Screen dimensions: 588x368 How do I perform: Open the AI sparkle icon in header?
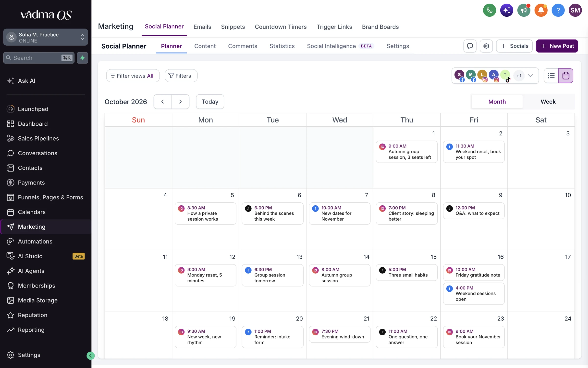pos(506,10)
